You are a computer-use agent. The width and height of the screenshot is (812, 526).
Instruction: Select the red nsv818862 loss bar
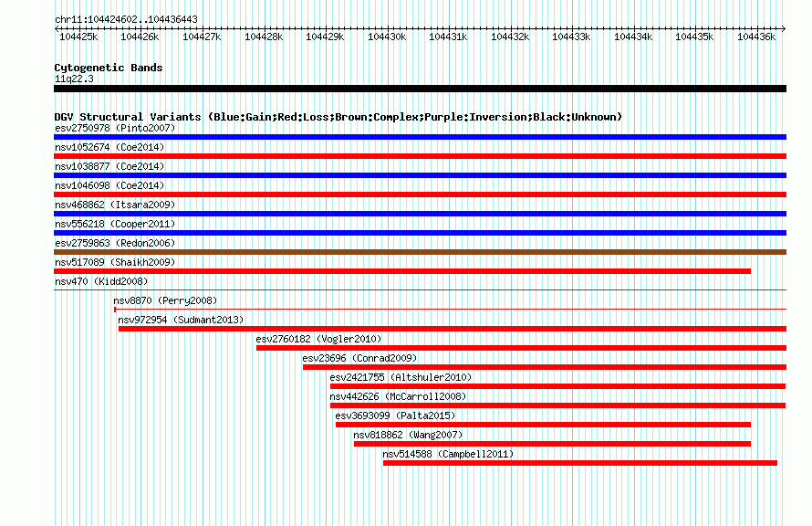pos(553,444)
